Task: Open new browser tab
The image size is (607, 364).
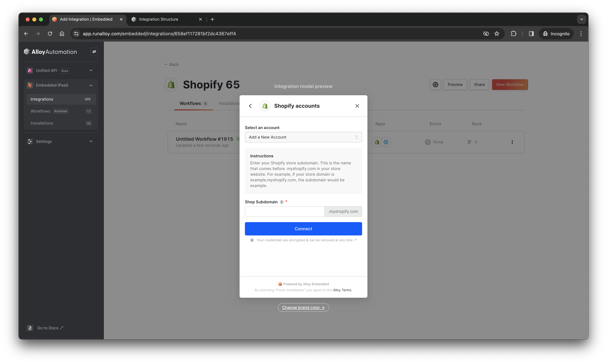Action: (212, 19)
